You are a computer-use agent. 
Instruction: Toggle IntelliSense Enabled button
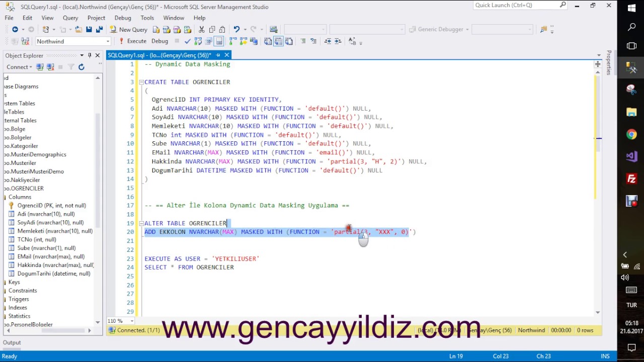[219, 41]
